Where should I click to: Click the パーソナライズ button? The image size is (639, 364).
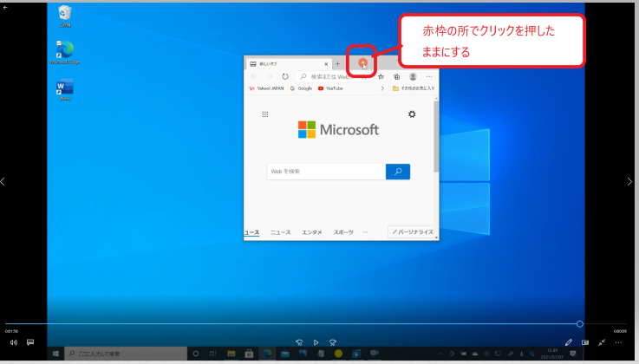(x=411, y=232)
